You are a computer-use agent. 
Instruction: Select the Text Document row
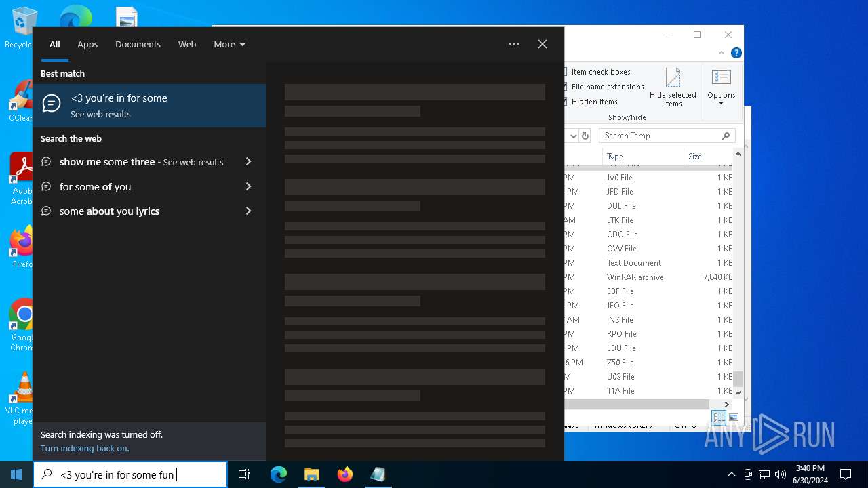pyautogui.click(x=649, y=263)
